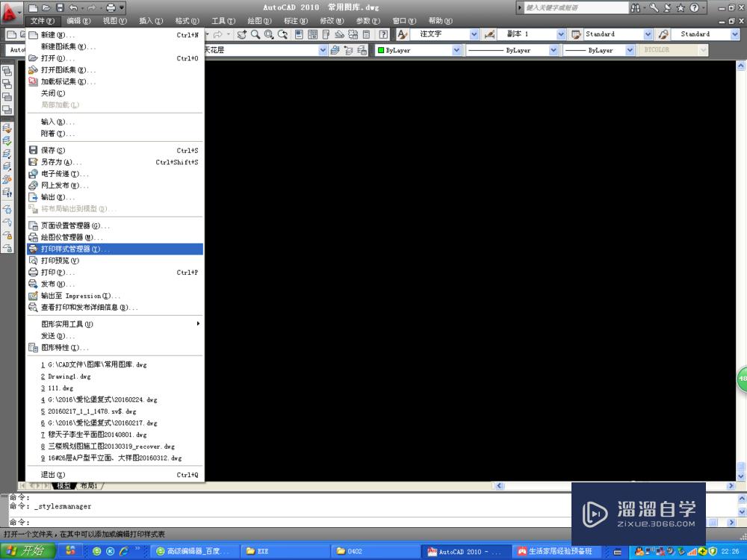Click the drawing area vertical scroll up arrow

coord(741,66)
